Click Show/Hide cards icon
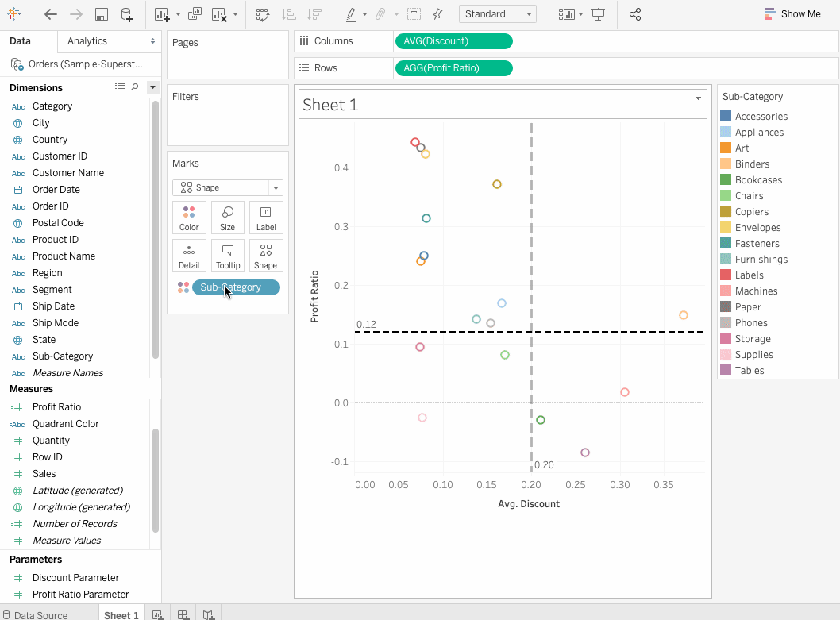The height and width of the screenshot is (620, 840). (x=566, y=14)
